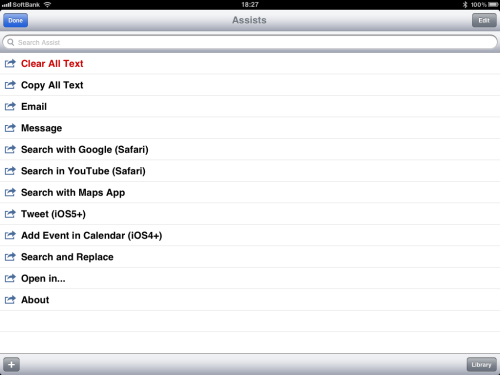Choose Search with Google (Safari)
Viewport: 500px width, 375px height.
(250, 149)
